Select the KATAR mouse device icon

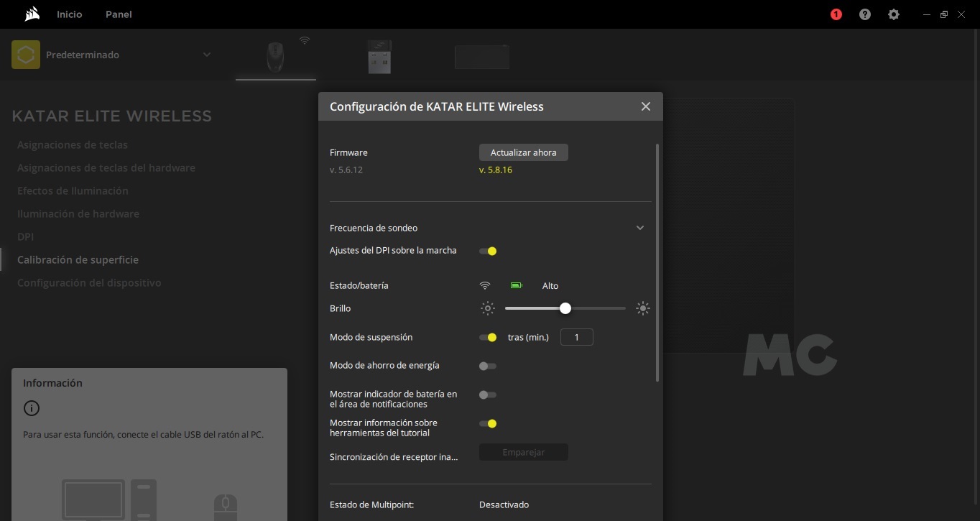click(x=275, y=57)
